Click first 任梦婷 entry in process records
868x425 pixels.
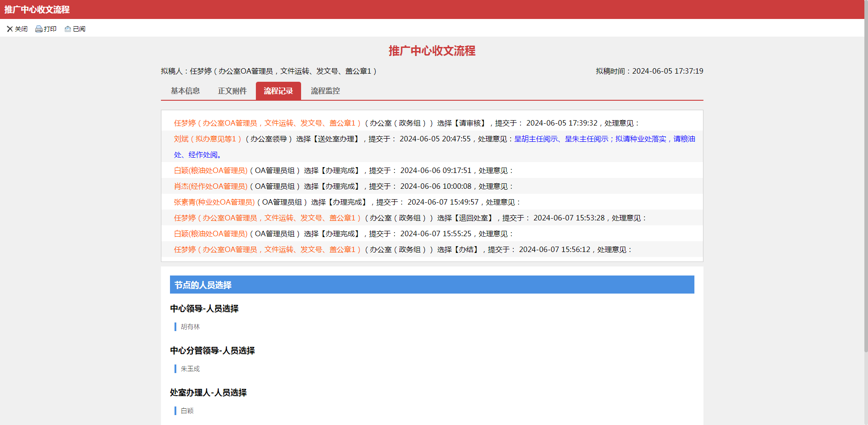point(267,123)
